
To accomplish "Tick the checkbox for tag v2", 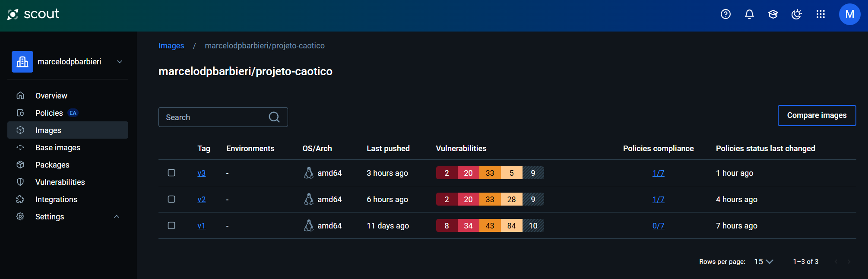I will coord(171,199).
